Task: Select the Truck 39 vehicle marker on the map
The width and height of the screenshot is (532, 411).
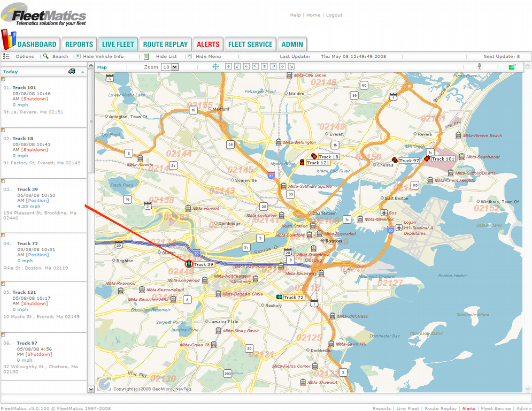Action: [189, 264]
